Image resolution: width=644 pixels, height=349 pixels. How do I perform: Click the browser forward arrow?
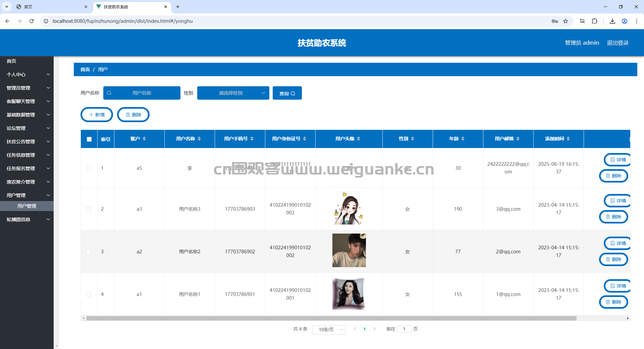pos(19,21)
